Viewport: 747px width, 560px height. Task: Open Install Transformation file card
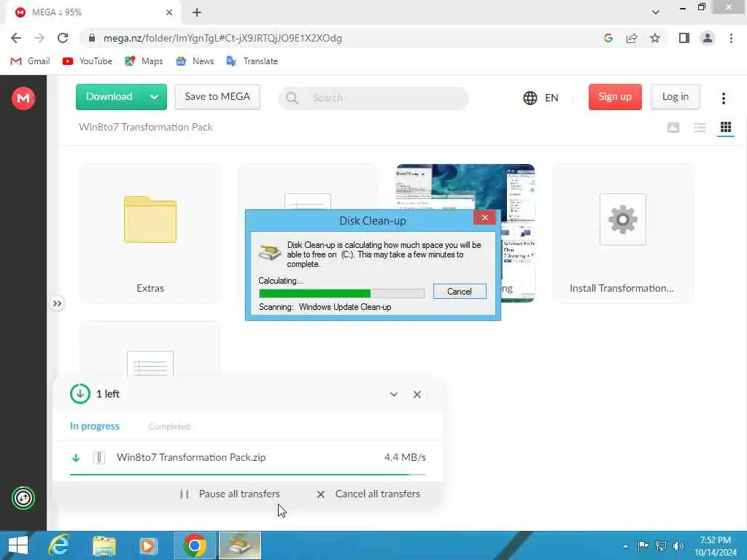click(x=623, y=233)
